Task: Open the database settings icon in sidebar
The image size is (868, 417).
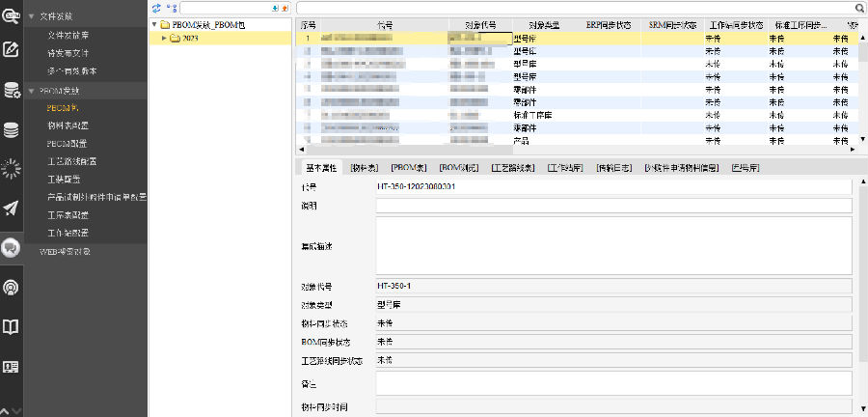Action: point(12,91)
